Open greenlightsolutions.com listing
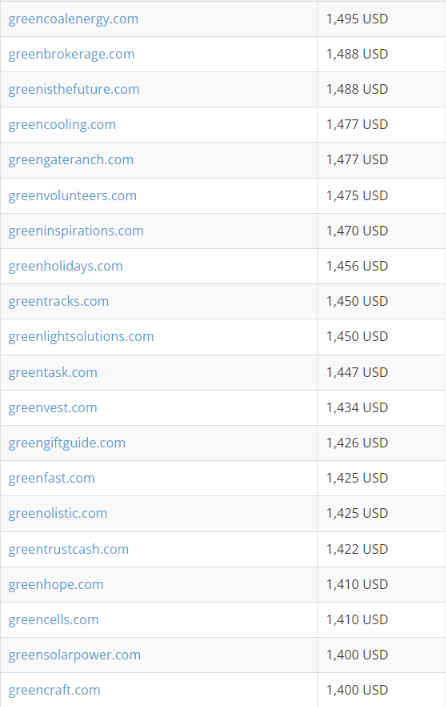446x707 pixels. click(x=81, y=337)
